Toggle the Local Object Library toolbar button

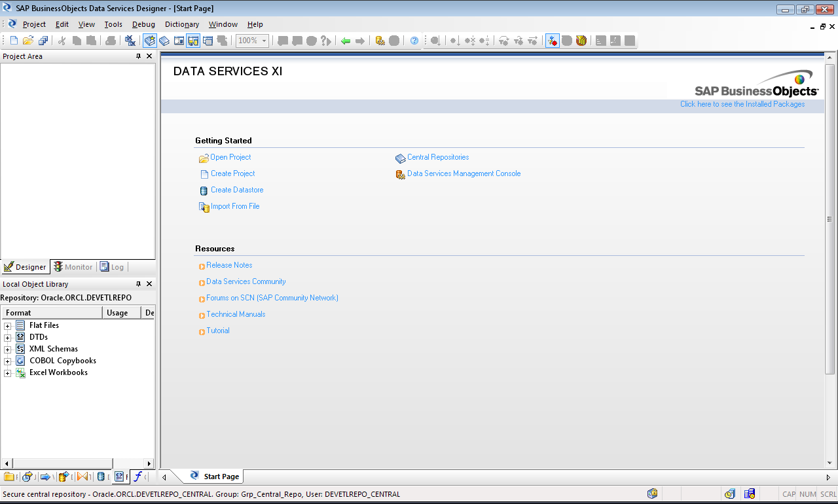point(150,41)
